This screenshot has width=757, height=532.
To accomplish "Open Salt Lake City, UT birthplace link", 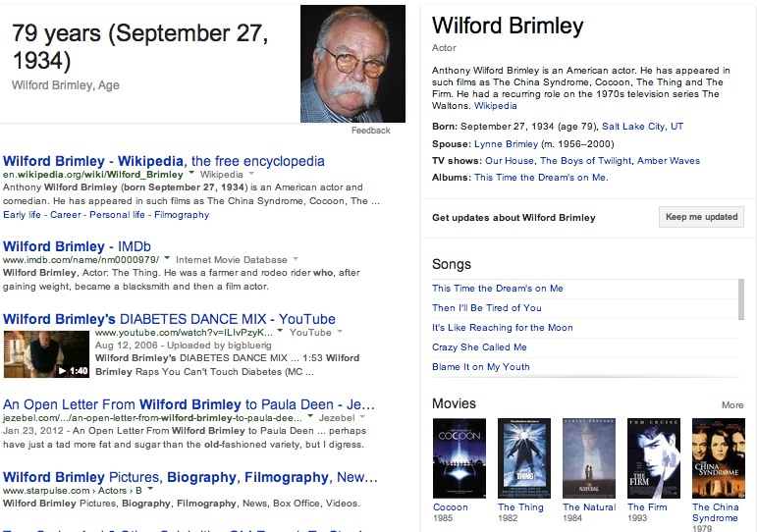I will (x=642, y=127).
